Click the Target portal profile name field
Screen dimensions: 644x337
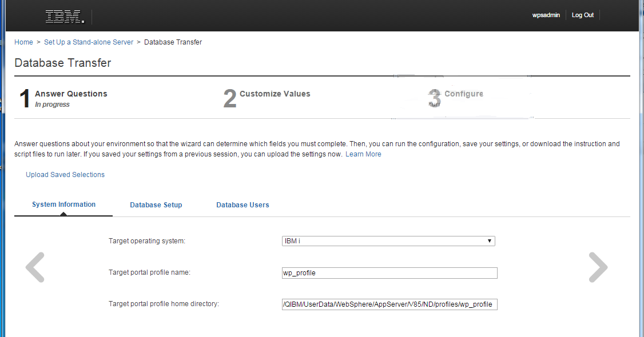tap(389, 273)
